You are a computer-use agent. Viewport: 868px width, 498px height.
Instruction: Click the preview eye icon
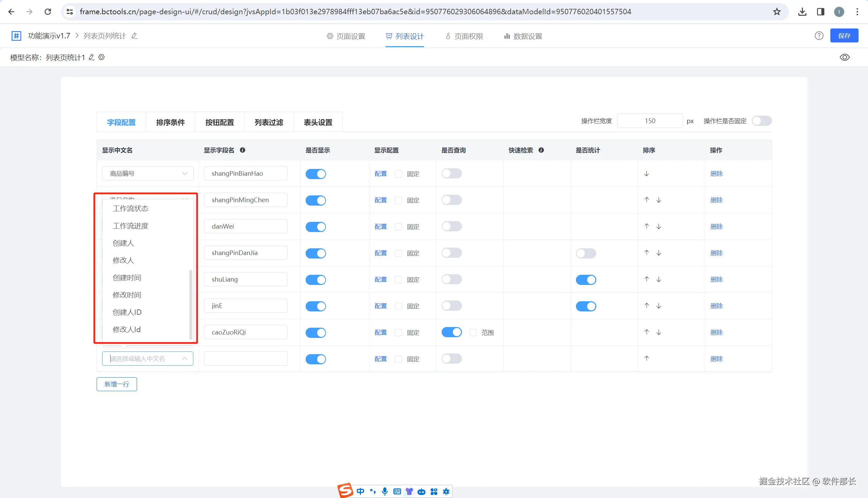point(844,57)
